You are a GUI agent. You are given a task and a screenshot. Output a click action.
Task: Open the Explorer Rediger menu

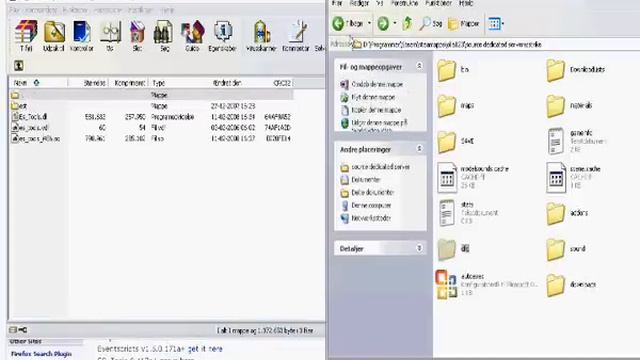click(359, 3)
